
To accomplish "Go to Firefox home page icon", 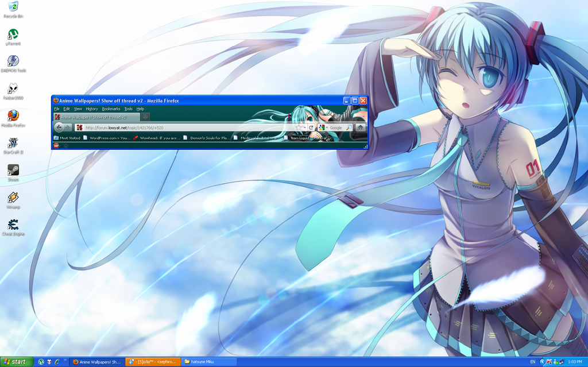I will click(361, 128).
